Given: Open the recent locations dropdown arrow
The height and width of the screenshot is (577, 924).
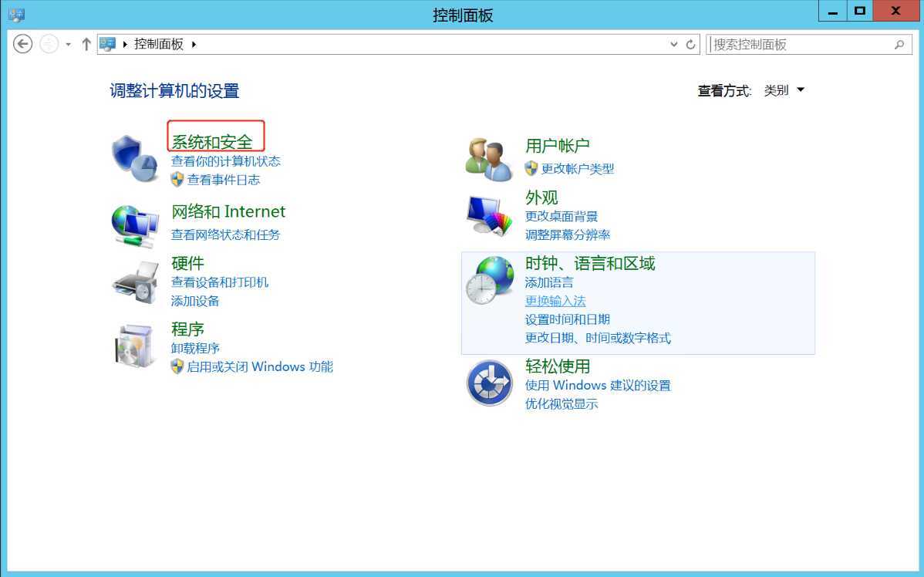Looking at the screenshot, I should [69, 44].
